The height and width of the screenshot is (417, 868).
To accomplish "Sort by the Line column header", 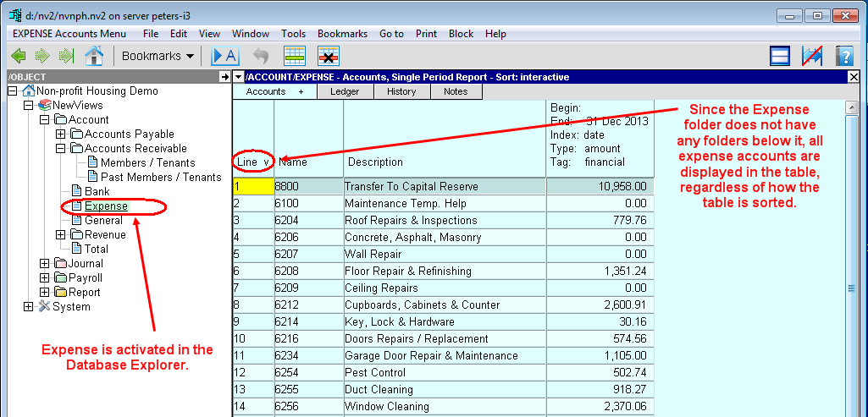I will [x=253, y=162].
